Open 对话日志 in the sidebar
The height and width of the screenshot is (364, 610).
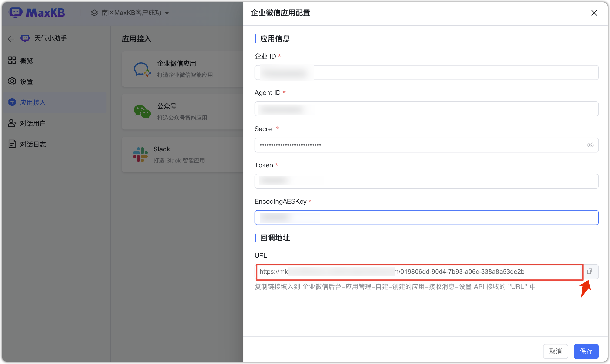pos(54,144)
